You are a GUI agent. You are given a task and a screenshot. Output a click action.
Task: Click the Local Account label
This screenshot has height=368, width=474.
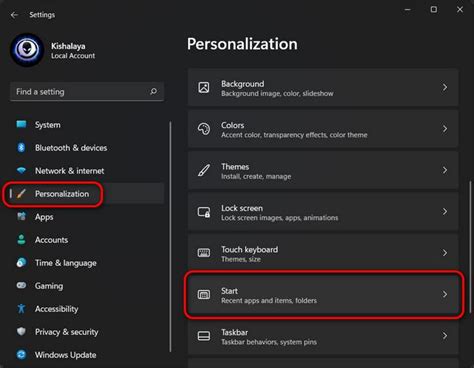tap(73, 56)
